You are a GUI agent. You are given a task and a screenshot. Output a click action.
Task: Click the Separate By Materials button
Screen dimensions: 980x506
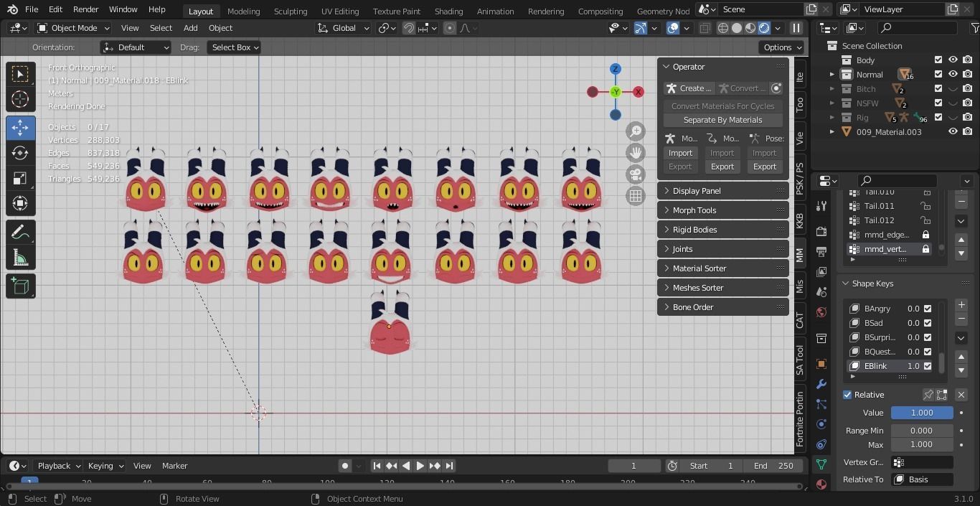(722, 120)
